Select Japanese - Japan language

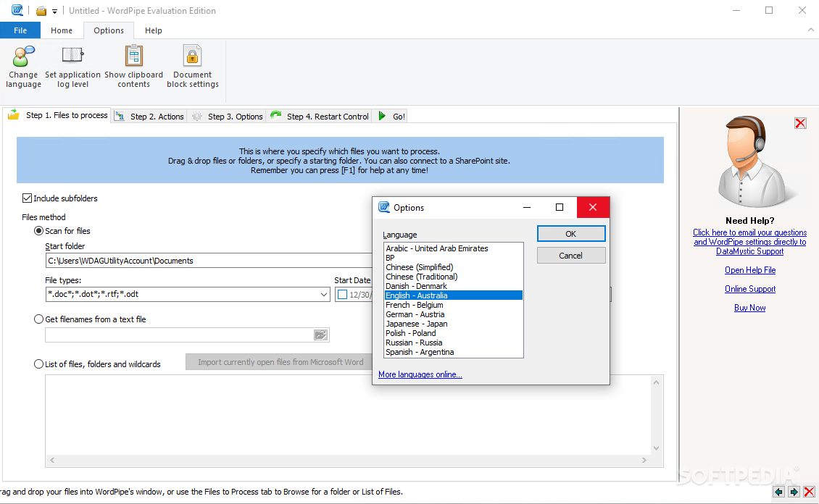453,324
